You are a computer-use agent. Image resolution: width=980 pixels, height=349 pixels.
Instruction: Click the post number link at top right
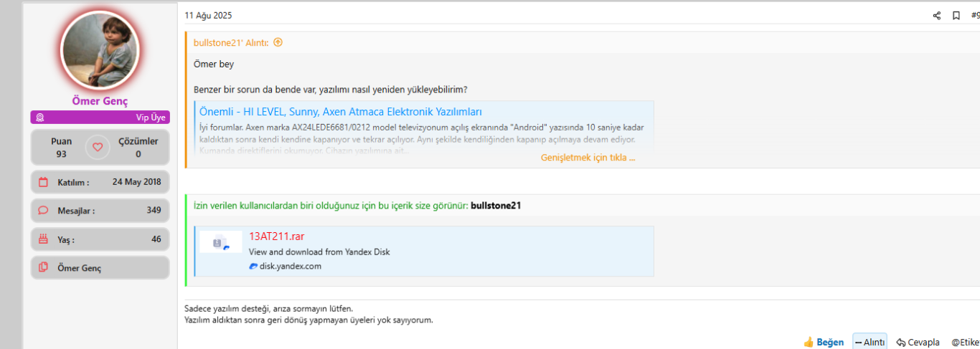click(x=975, y=16)
